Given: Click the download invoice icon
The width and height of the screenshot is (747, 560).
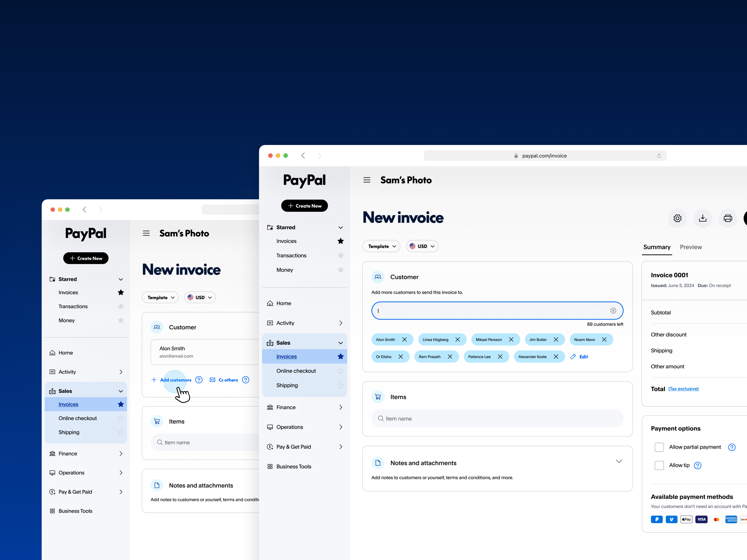Looking at the screenshot, I should tap(703, 218).
